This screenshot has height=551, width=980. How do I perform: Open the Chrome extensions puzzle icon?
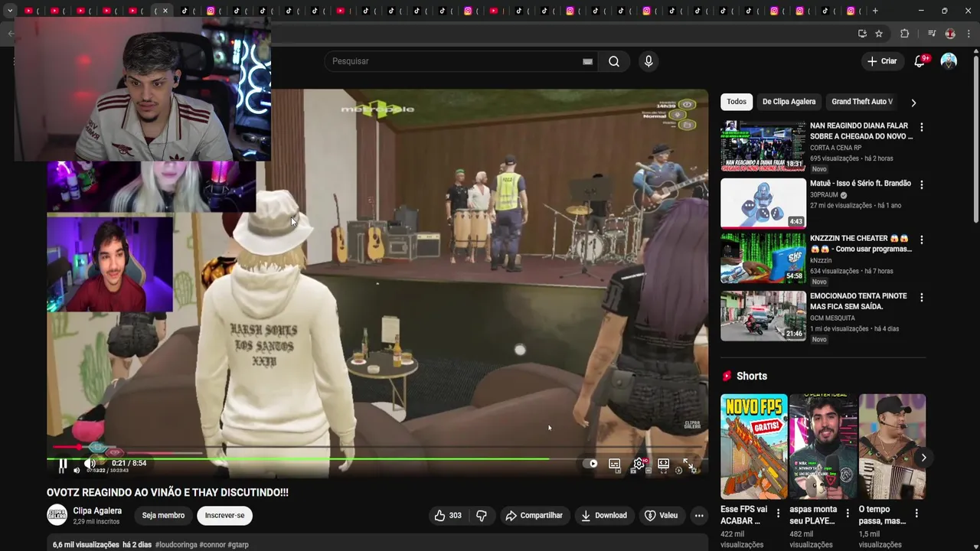(x=904, y=34)
